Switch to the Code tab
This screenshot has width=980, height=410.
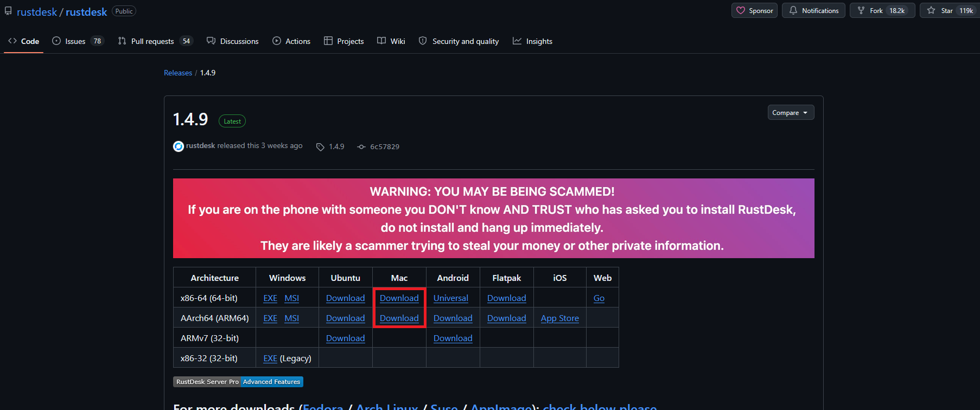pyautogui.click(x=24, y=41)
